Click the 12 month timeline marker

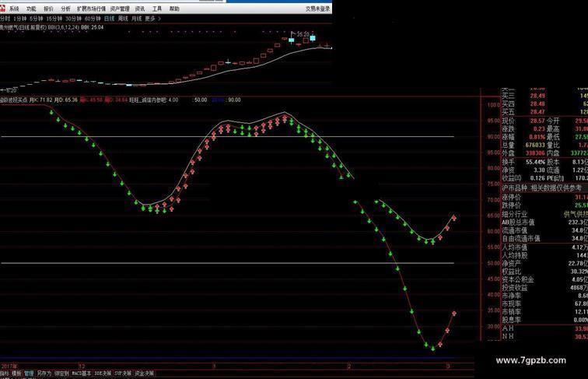pyautogui.click(x=82, y=366)
